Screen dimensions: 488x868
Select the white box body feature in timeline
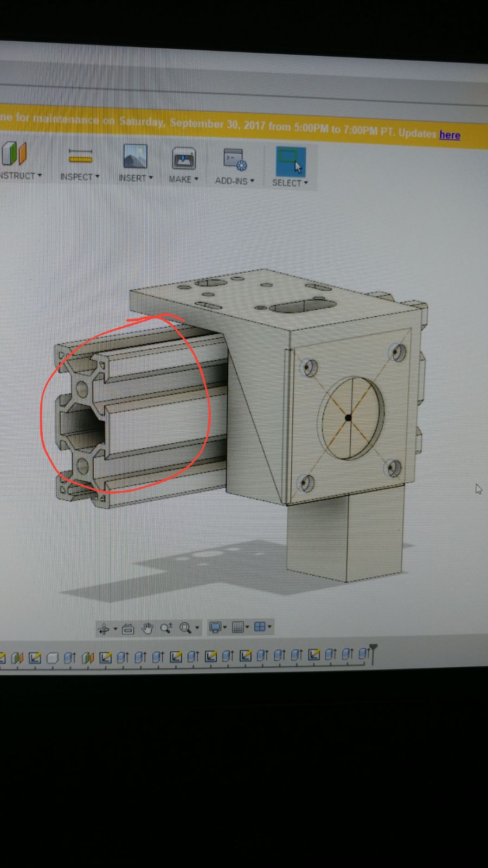pos(52,658)
